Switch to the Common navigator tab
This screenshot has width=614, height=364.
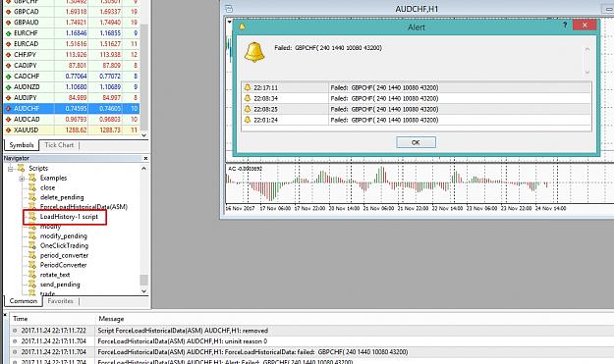24,301
